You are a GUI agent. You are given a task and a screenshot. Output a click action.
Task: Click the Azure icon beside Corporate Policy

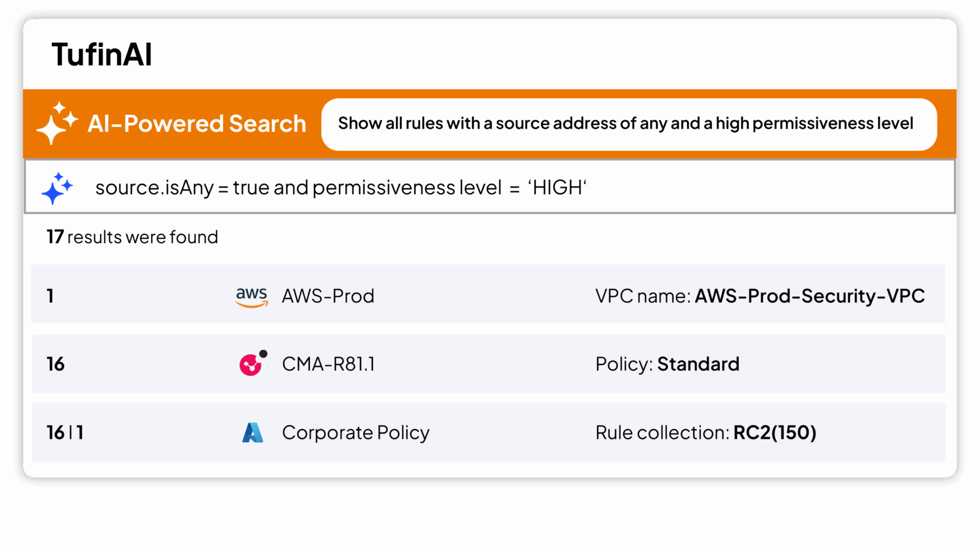coord(253,432)
